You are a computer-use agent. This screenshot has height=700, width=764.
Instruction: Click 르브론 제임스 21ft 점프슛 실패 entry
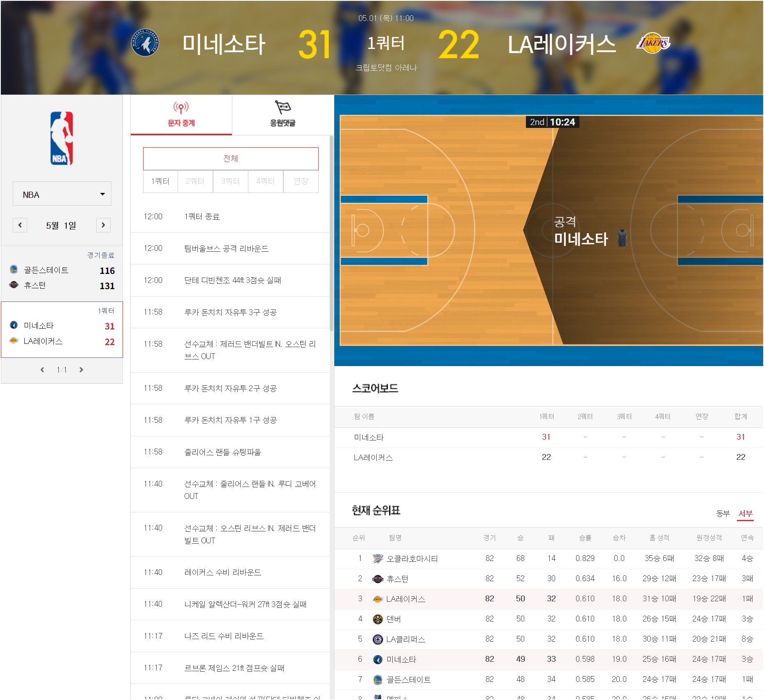(x=230, y=668)
